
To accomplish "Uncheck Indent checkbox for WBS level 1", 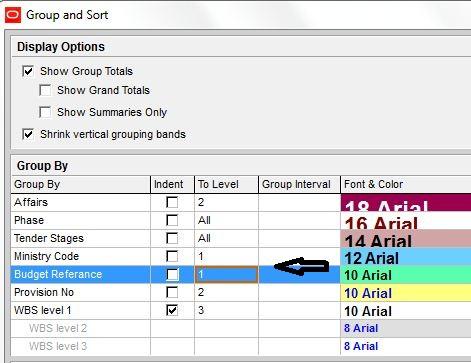I will (172, 310).
